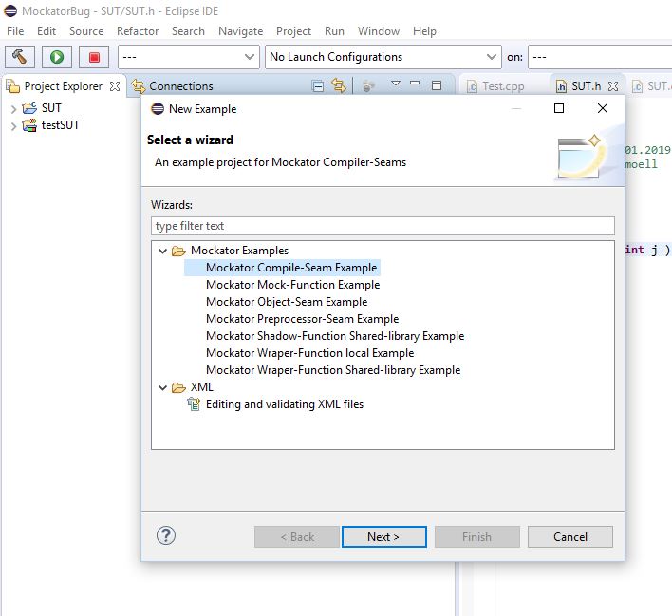
Task: Select Mockator Wraper-Function local Example
Action: pyautogui.click(x=309, y=353)
